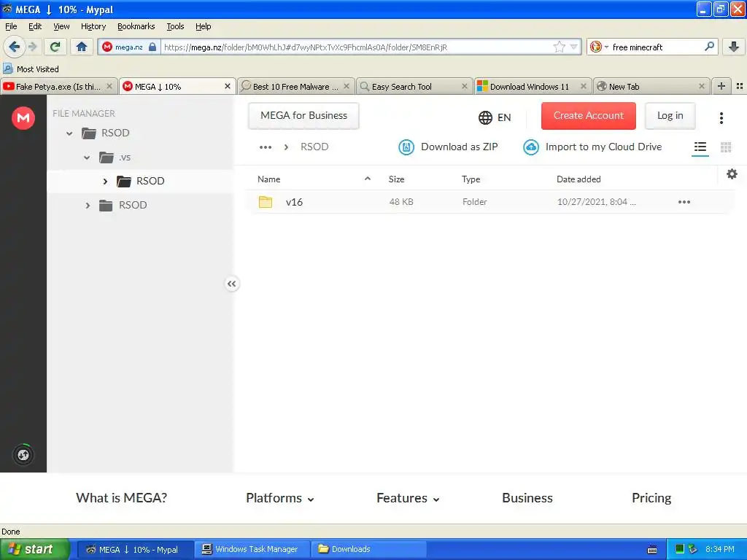Click the 8:34 PM clock in tray

coord(719,549)
